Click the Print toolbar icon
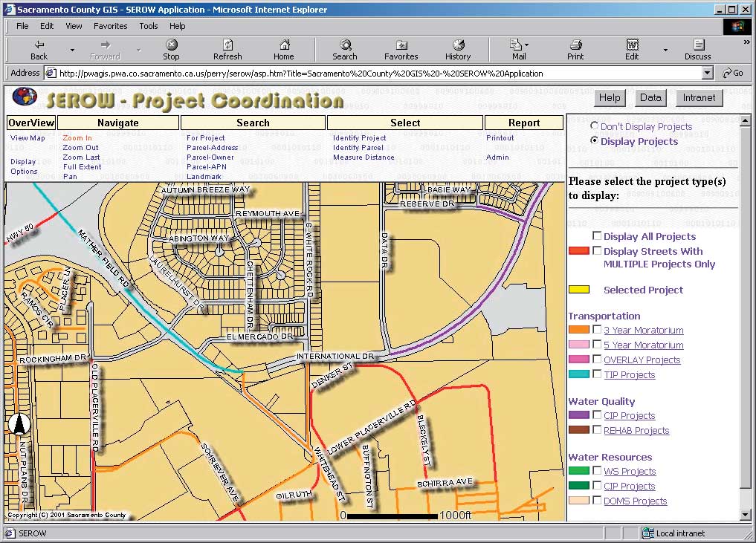The width and height of the screenshot is (756, 543). coord(575,45)
